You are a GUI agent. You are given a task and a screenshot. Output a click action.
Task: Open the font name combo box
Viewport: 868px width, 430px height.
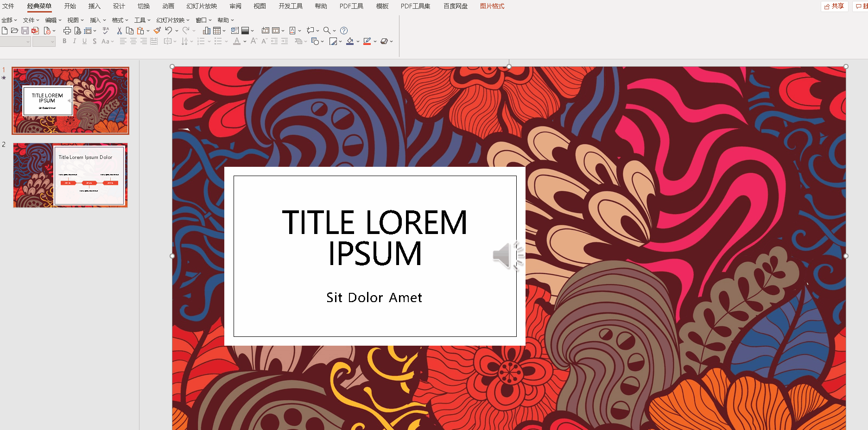click(15, 42)
